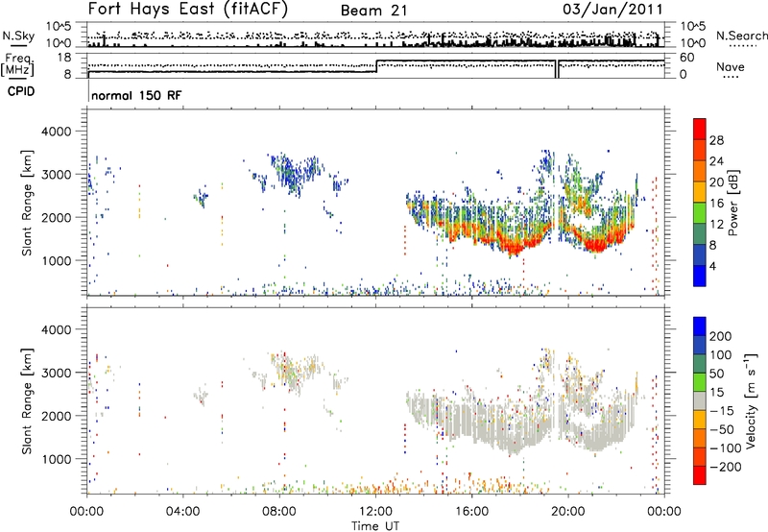Screen dimensions: 768x532
Task: Click the -50 label on Velocity colorbar
Action: coord(722,429)
